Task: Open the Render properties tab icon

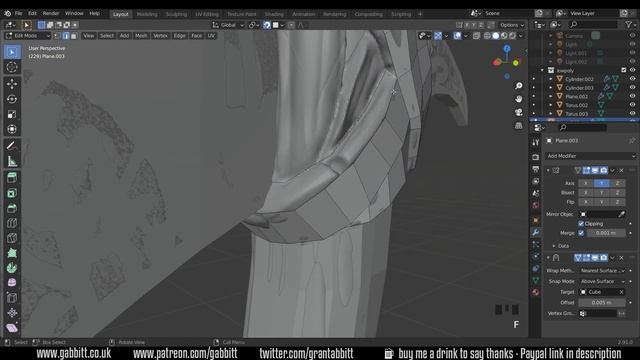Action: pos(536,157)
